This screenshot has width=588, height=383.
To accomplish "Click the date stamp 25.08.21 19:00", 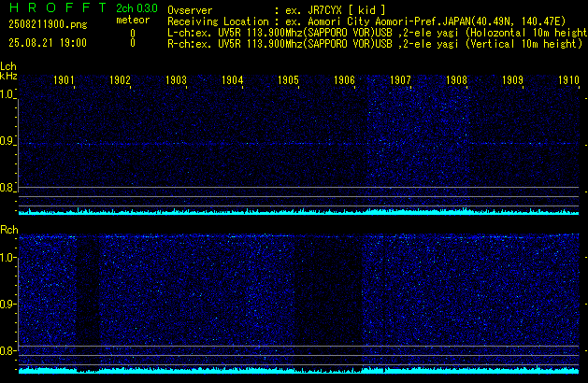I will tap(48, 43).
